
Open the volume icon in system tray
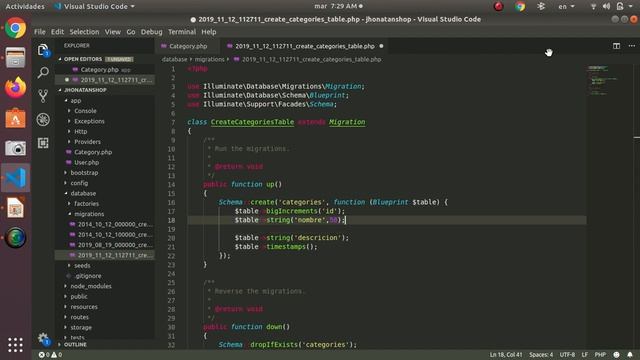tap(607, 6)
